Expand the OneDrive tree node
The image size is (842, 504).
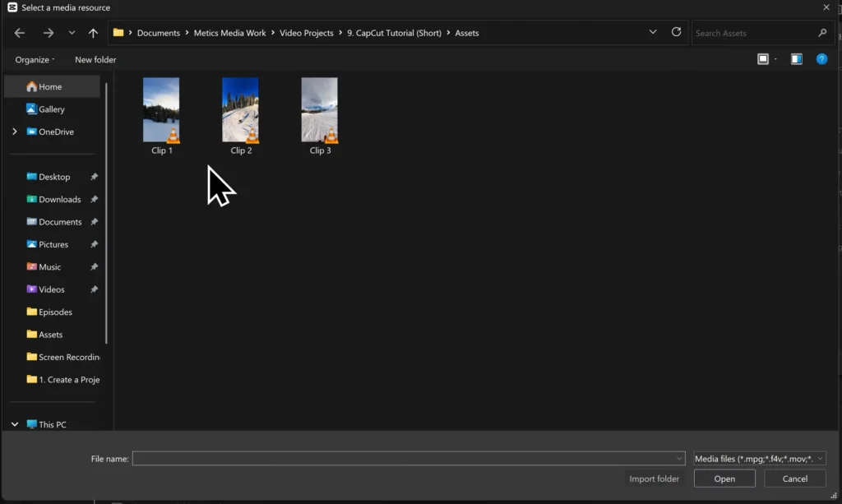(x=15, y=132)
